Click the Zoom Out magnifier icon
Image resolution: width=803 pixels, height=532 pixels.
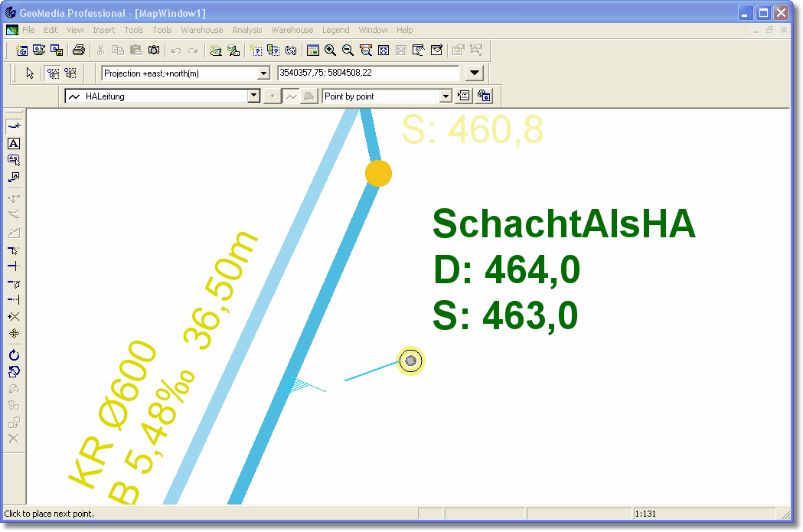point(348,51)
